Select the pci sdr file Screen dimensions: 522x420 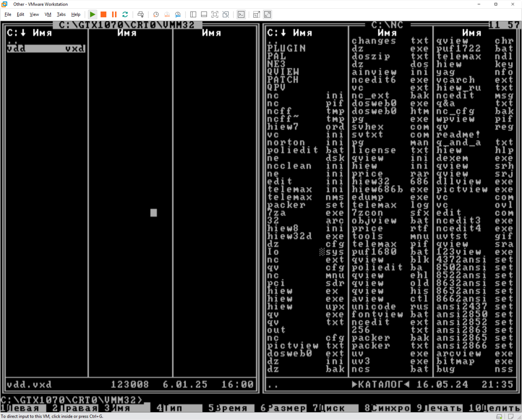tap(305, 283)
